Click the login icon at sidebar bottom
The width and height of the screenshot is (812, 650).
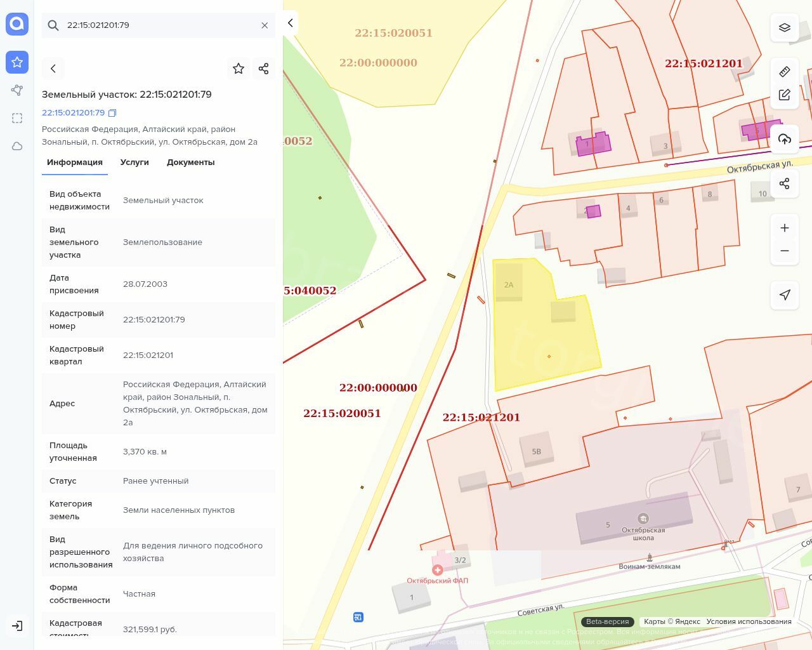(17, 626)
